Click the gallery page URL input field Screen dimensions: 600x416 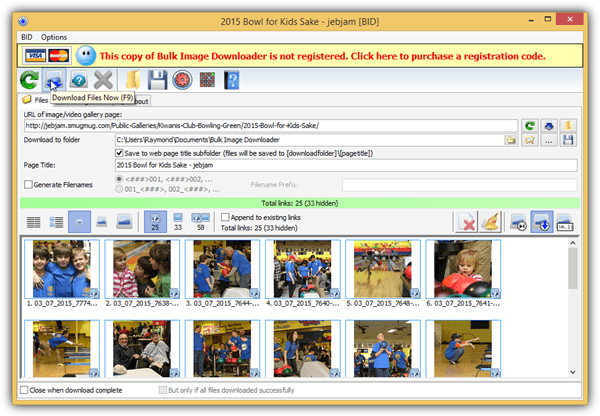(271, 126)
